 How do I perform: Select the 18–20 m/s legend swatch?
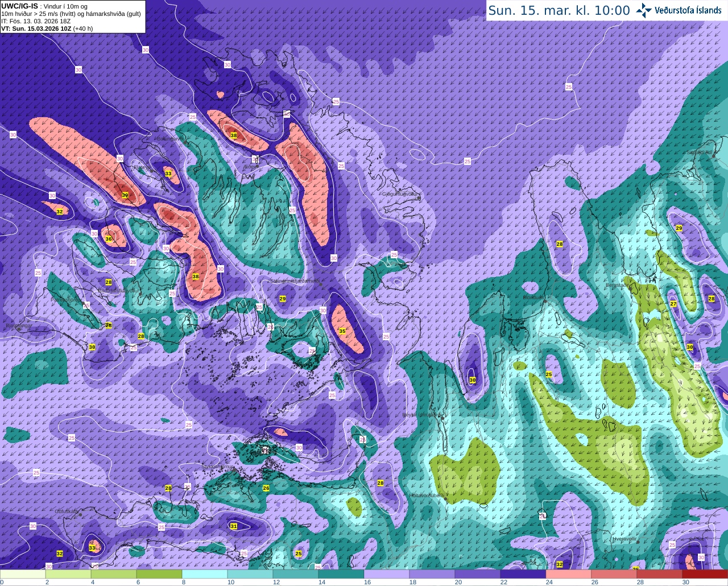(432, 574)
